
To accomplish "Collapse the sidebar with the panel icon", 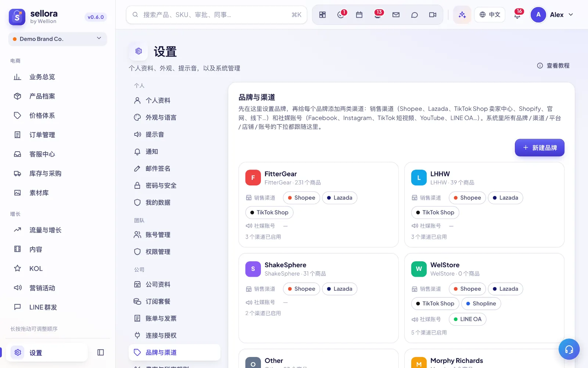I will (x=101, y=353).
